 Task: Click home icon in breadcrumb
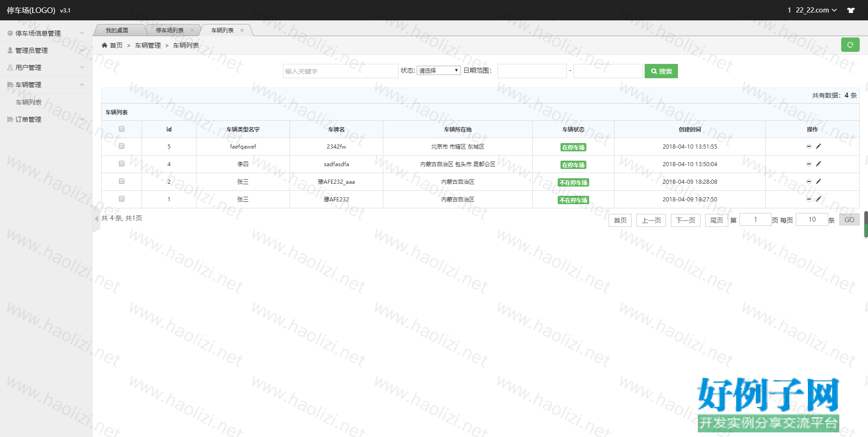(105, 45)
